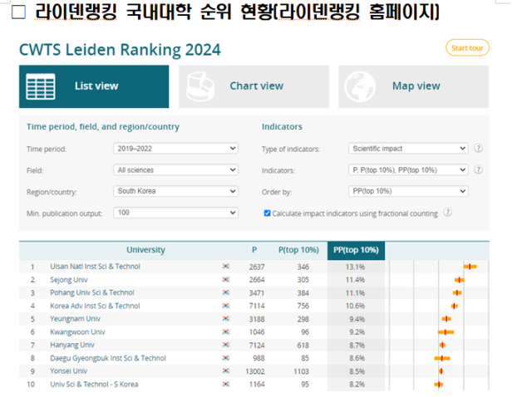This screenshot has height=397, width=532.
Task: Click the 3471 value in Pohang row
Action: [257, 293]
